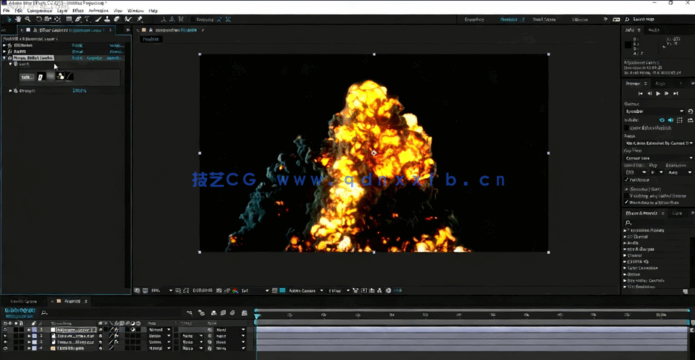Hide layer 4 using its eye switch
The image size is (695, 360).
(5, 348)
